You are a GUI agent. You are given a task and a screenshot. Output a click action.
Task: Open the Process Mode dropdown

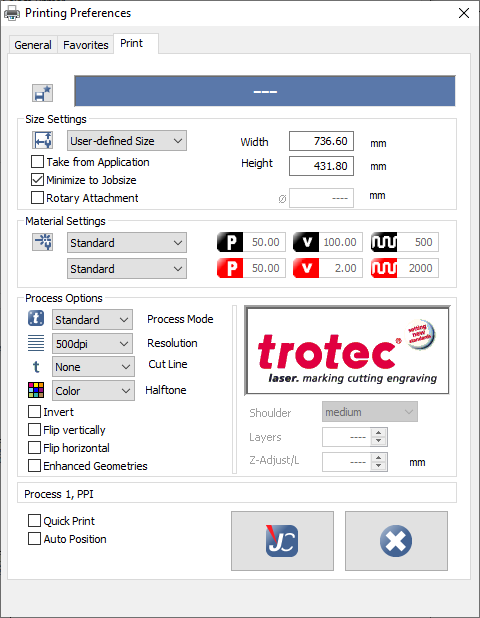92,320
